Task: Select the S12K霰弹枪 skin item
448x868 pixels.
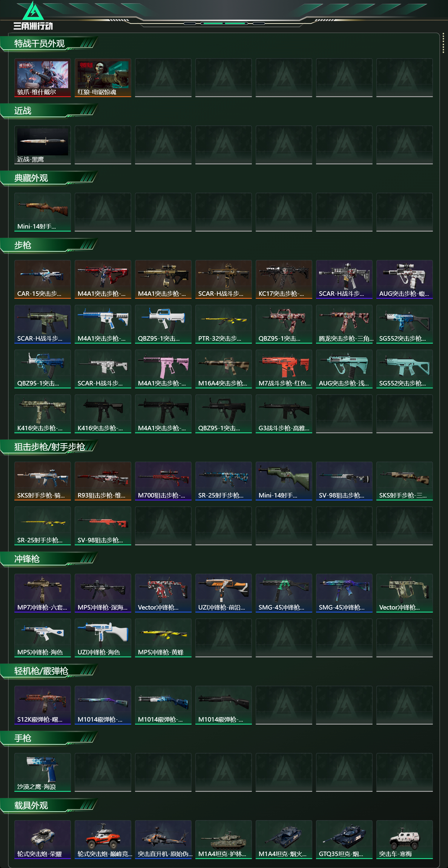Action: [x=42, y=705]
